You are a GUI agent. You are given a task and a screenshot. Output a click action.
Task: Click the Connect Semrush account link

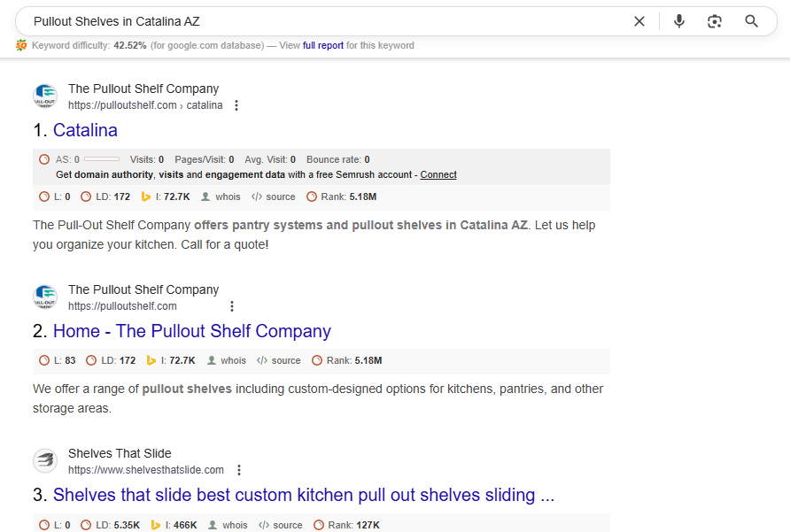click(x=438, y=174)
